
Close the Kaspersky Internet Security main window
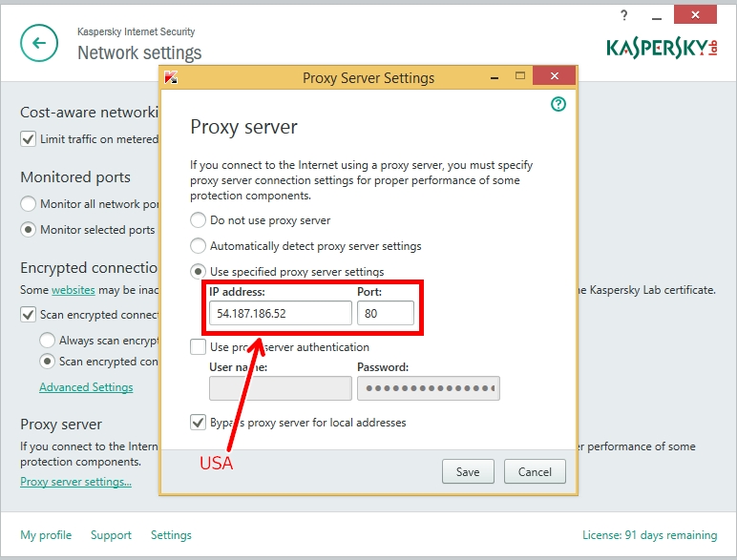click(695, 15)
